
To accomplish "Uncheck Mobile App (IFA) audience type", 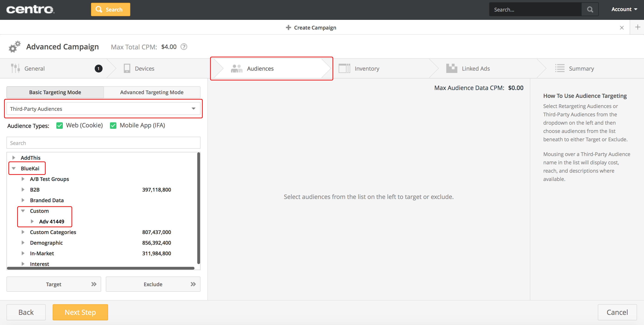I will click(113, 125).
